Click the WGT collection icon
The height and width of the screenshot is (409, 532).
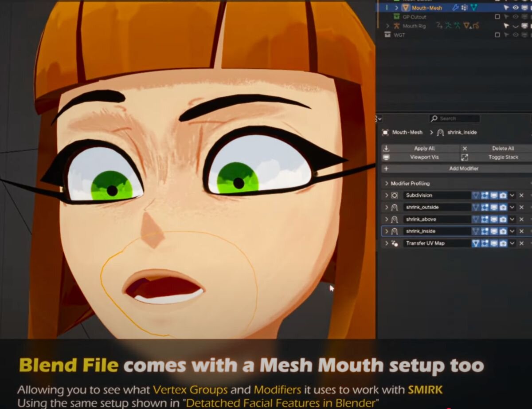pyautogui.click(x=388, y=35)
